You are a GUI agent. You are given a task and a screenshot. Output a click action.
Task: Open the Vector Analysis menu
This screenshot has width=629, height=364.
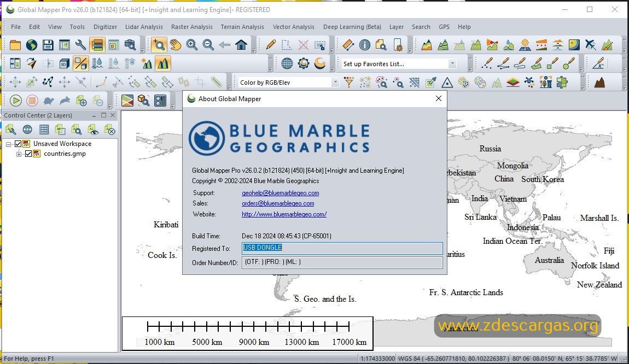294,27
